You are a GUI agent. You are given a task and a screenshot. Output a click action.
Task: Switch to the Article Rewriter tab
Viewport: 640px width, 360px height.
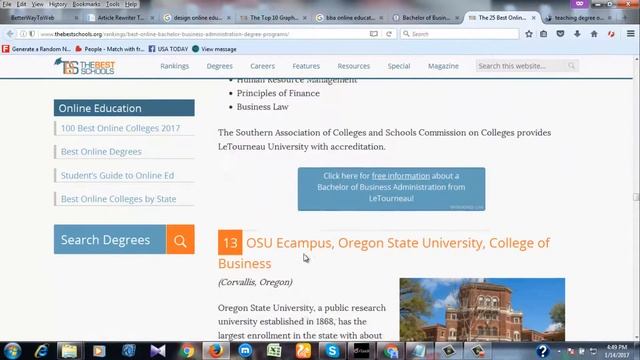[120, 18]
